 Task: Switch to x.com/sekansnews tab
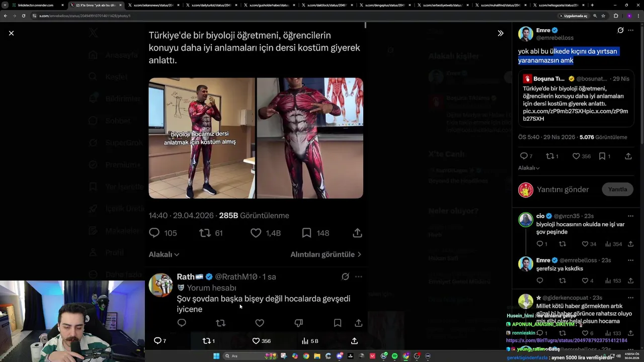(x=153, y=5)
